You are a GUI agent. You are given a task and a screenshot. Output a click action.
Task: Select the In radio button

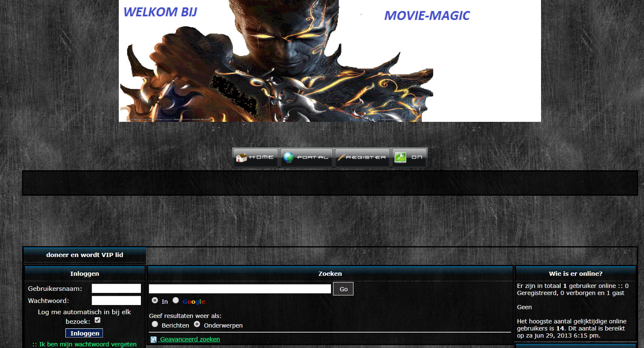point(155,300)
